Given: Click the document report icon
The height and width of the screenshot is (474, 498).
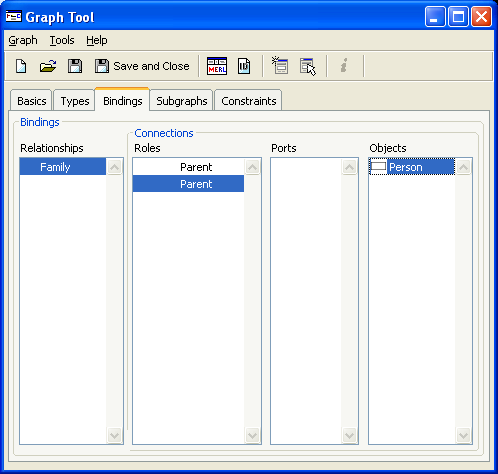Looking at the screenshot, I should pyautogui.click(x=244, y=66).
